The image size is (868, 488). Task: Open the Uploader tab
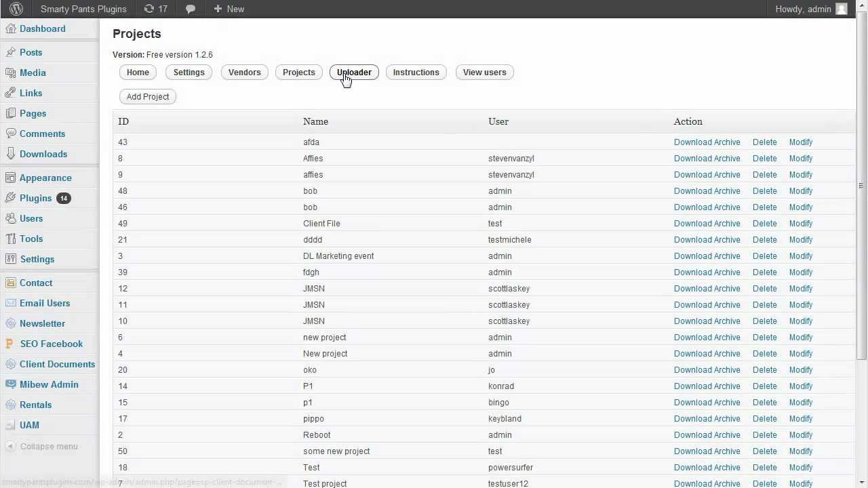tap(354, 73)
